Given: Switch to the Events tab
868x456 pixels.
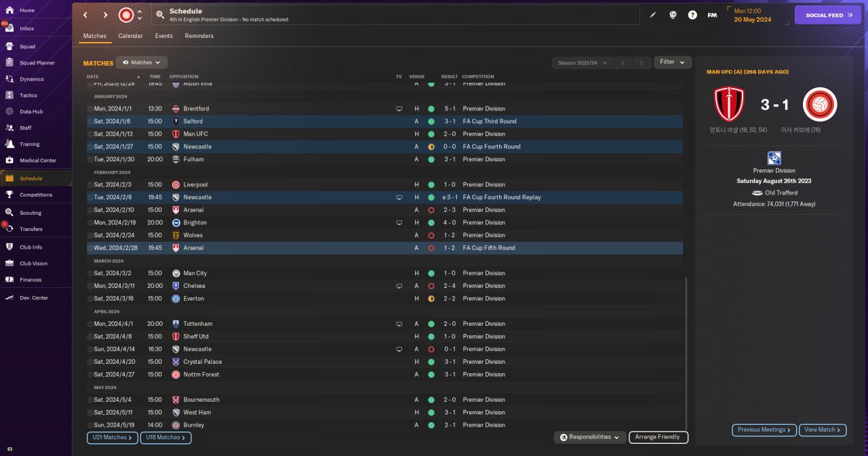Looking at the screenshot, I should pyautogui.click(x=163, y=36).
